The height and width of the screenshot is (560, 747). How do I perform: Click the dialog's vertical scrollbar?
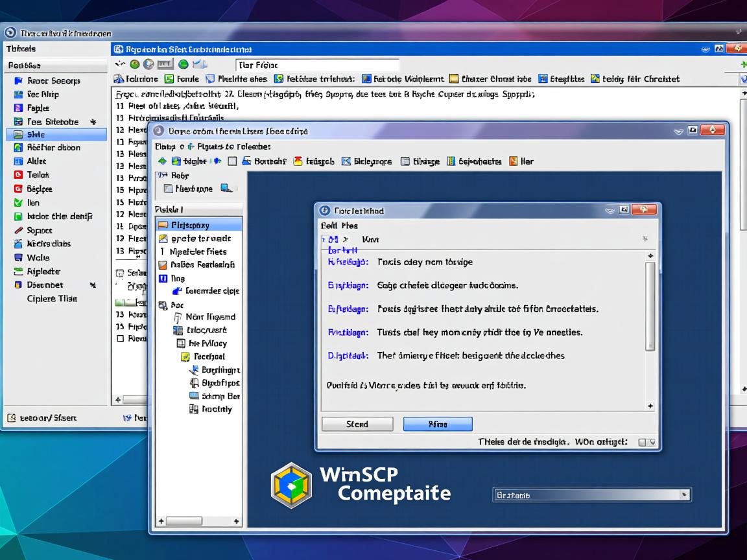pyautogui.click(x=650, y=305)
